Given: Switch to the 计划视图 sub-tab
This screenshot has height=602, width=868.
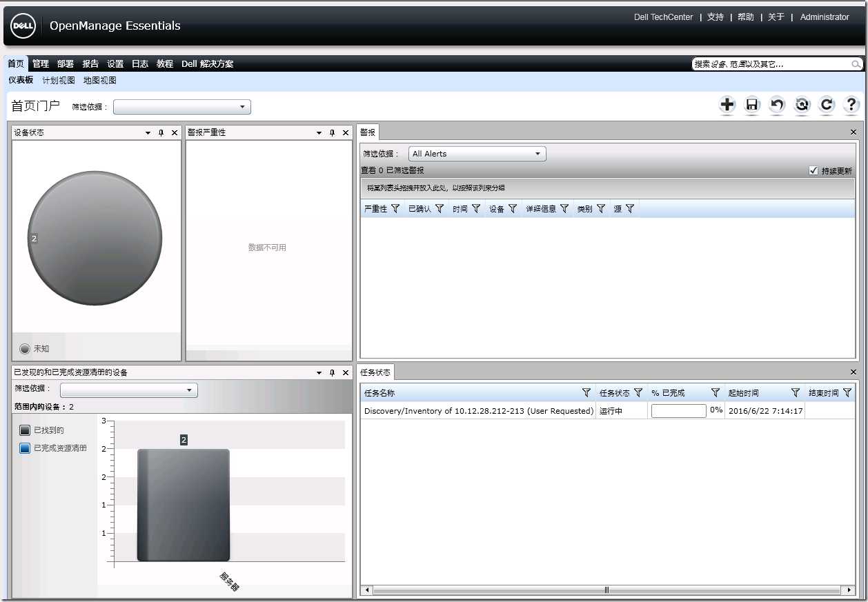Looking at the screenshot, I should tap(59, 80).
